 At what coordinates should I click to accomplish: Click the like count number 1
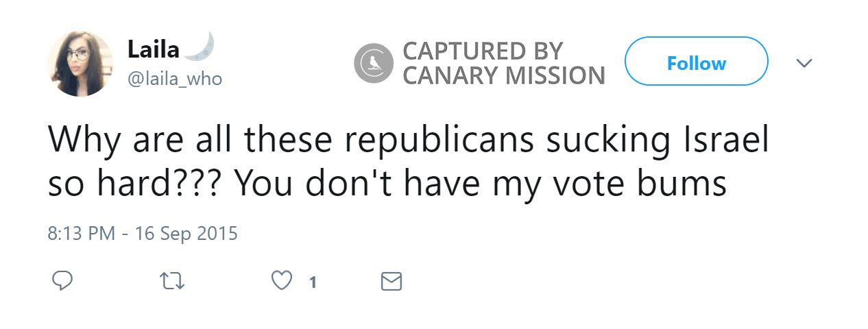[313, 282]
